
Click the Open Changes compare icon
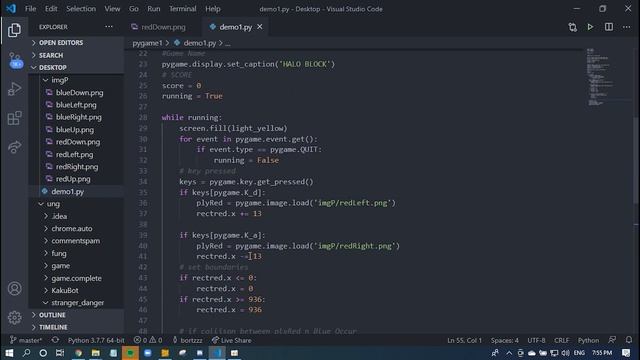[x=572, y=27]
